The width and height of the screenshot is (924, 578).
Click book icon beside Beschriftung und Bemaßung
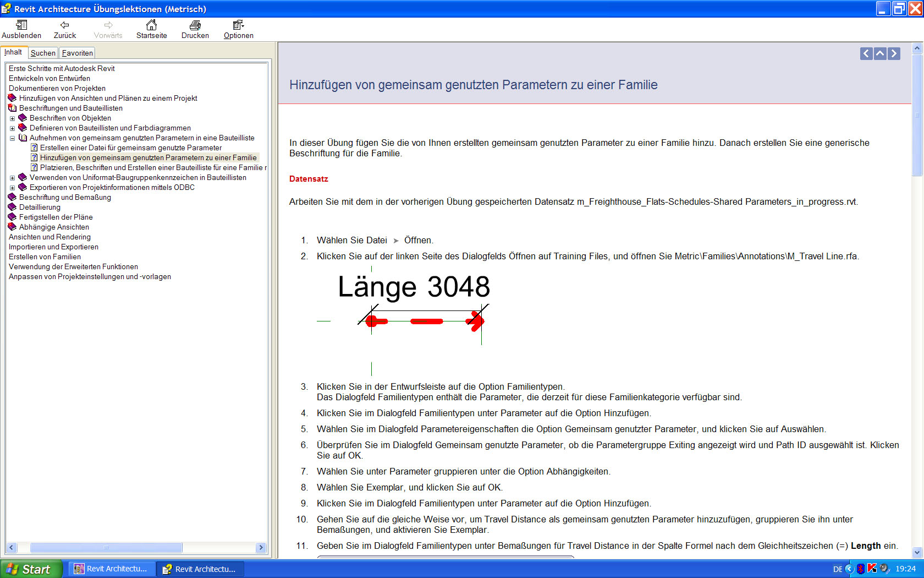point(12,197)
